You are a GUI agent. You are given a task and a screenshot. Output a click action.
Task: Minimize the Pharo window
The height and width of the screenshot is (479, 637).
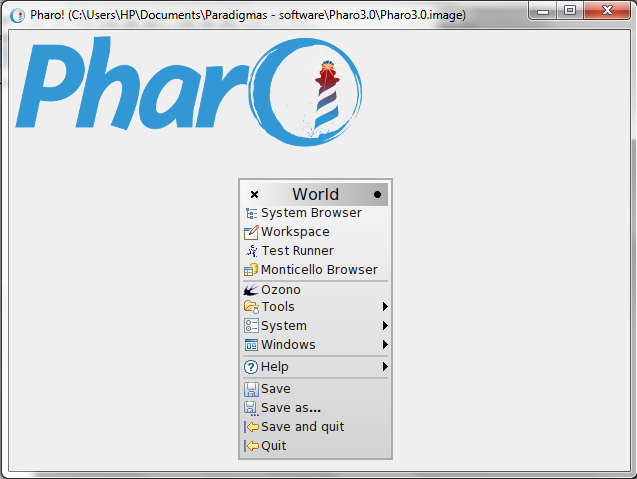click(543, 11)
